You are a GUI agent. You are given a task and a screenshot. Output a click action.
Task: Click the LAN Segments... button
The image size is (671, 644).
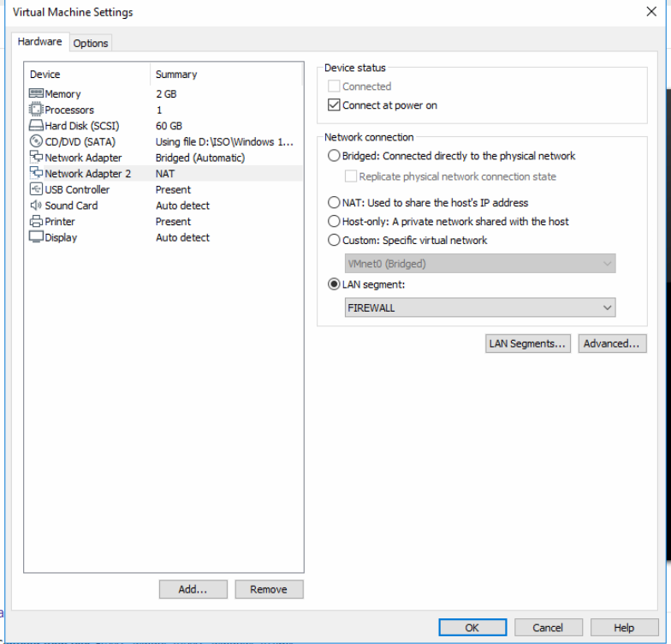point(527,343)
